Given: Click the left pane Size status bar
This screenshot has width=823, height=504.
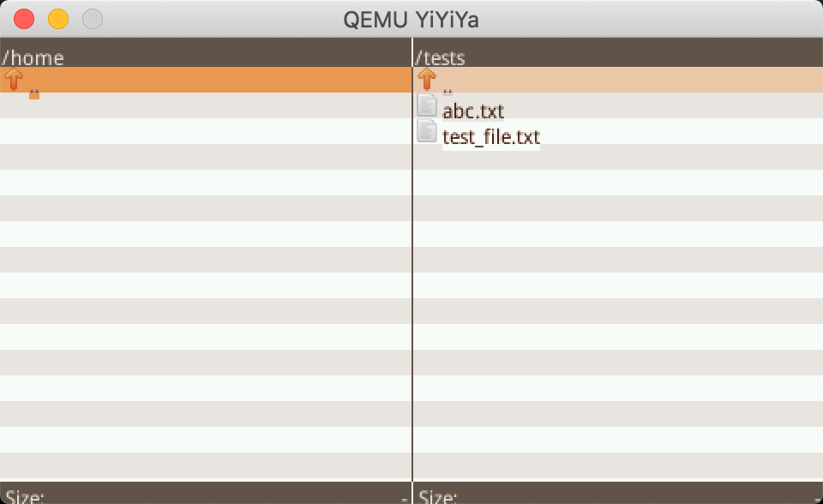Looking at the screenshot, I should pyautogui.click(x=206, y=494).
